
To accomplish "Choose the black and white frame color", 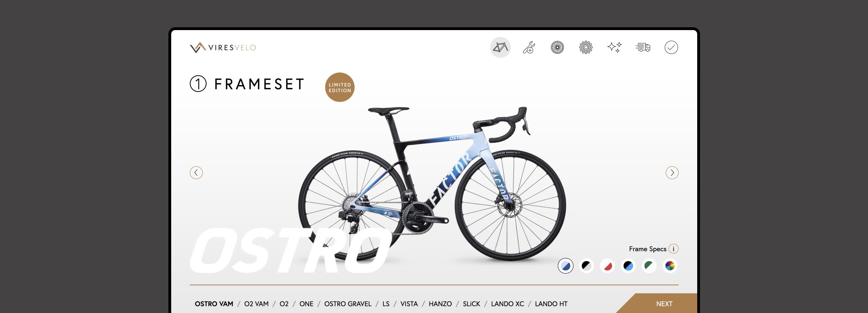I will (586, 266).
